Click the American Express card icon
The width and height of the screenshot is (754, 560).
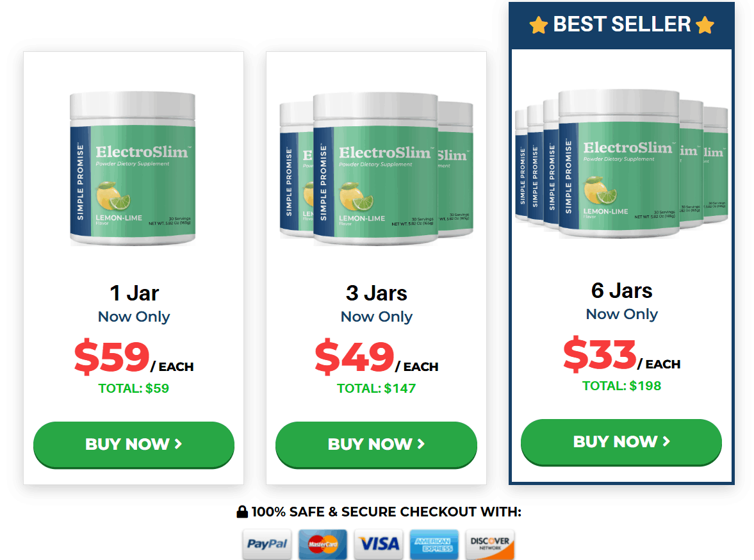click(x=434, y=544)
